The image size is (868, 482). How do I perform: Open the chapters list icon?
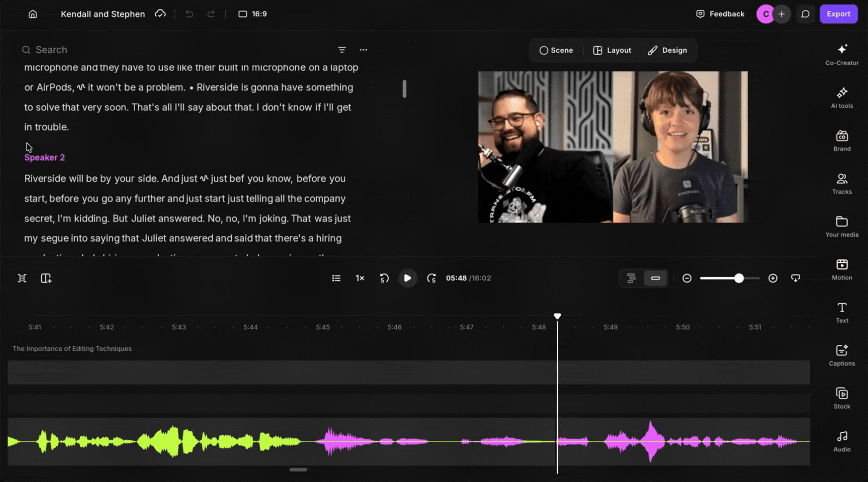[x=337, y=278]
